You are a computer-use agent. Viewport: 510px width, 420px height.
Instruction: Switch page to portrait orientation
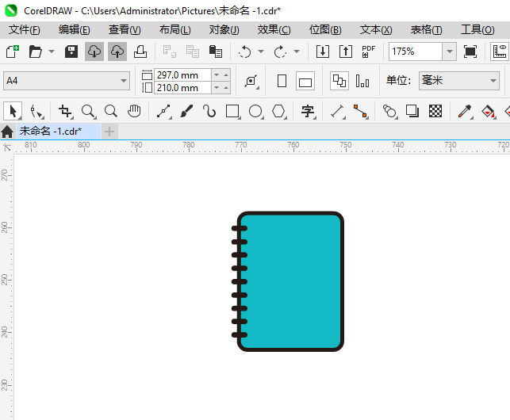[x=282, y=81]
